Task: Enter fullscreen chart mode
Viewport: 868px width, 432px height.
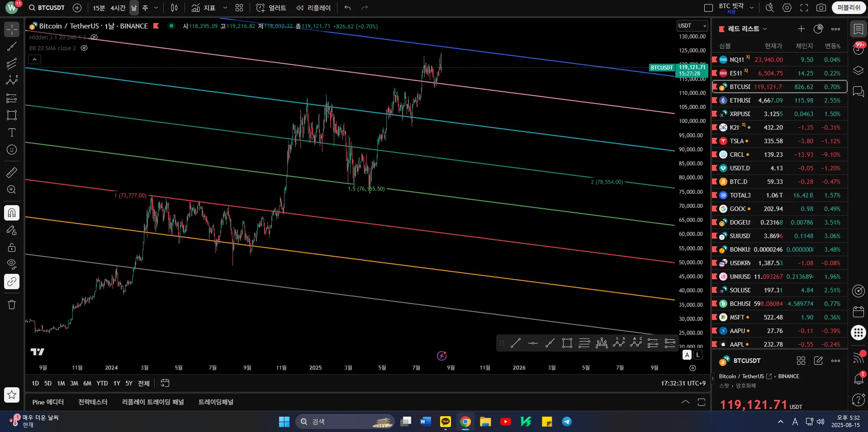Action: click(804, 8)
